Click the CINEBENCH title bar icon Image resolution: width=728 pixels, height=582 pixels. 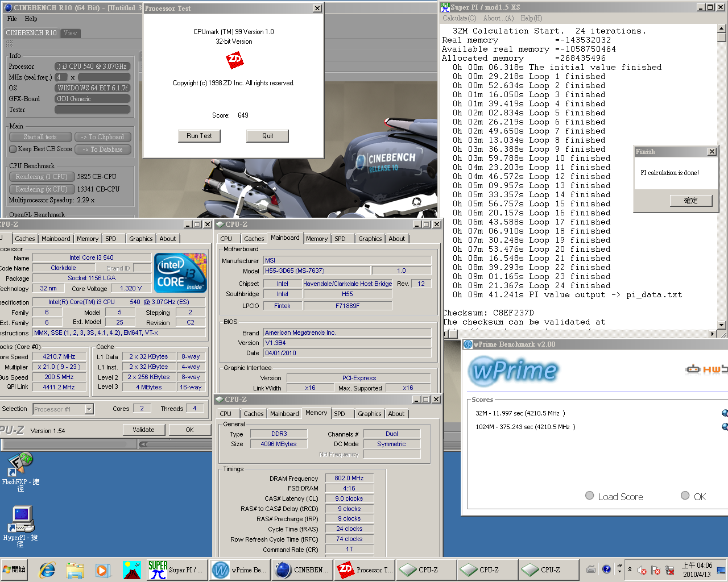click(7, 7)
